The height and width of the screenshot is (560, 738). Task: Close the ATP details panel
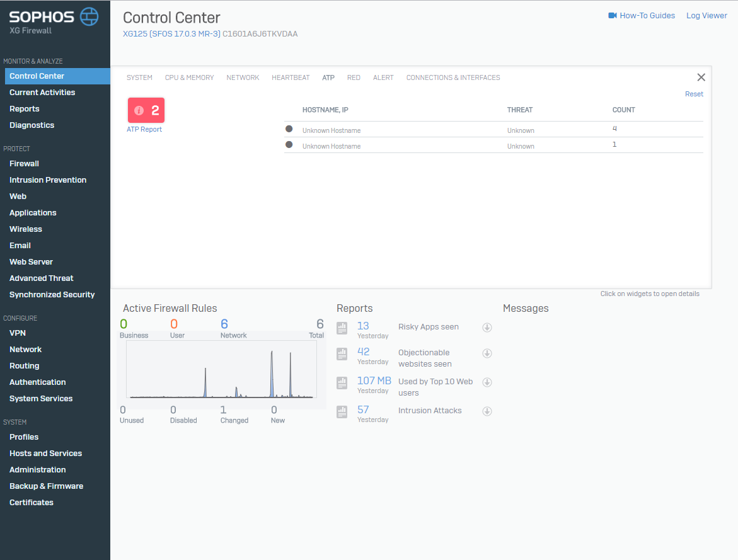coord(701,77)
